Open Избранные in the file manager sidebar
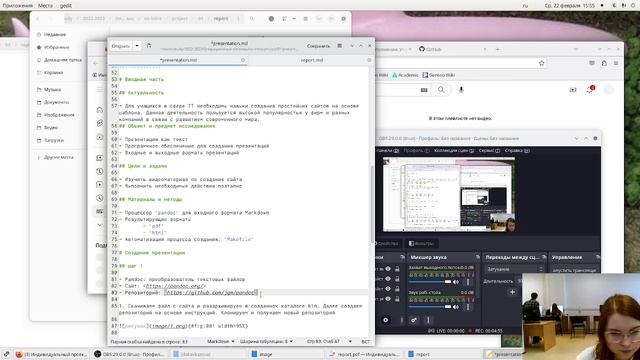 [56, 47]
